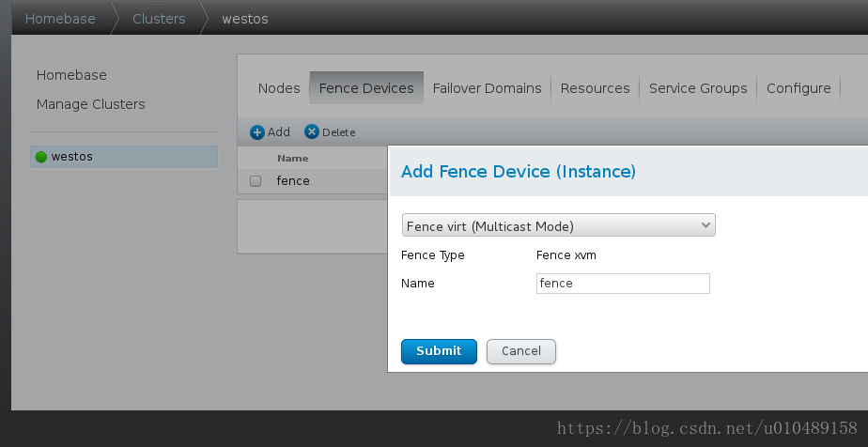This screenshot has width=868, height=447.
Task: Click the Delete label in the toolbar
Action: point(339,132)
